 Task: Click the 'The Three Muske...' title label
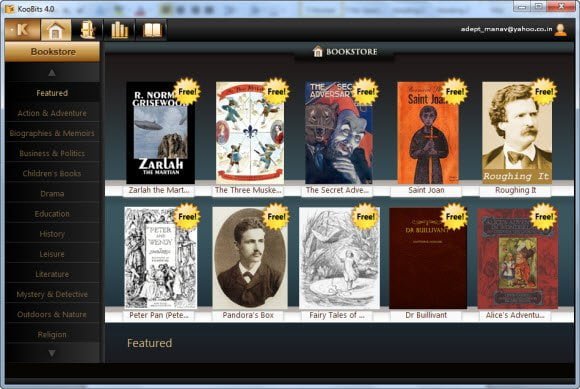pos(248,190)
